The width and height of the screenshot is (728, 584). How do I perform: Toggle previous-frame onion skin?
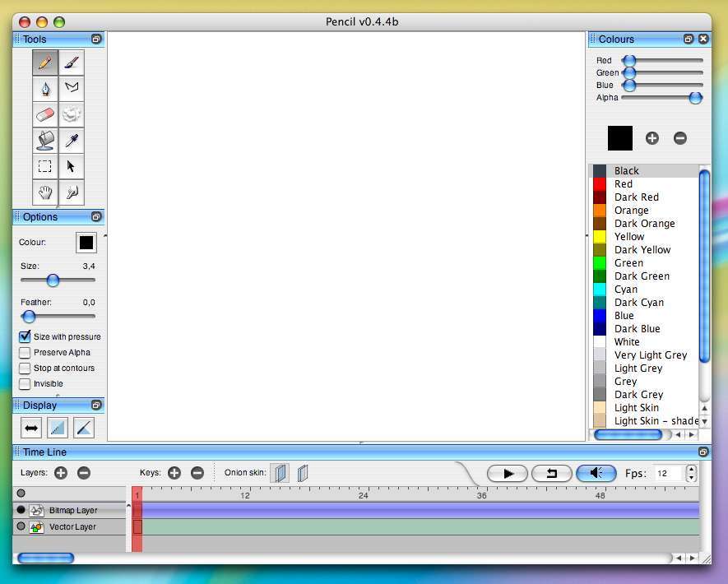point(280,473)
